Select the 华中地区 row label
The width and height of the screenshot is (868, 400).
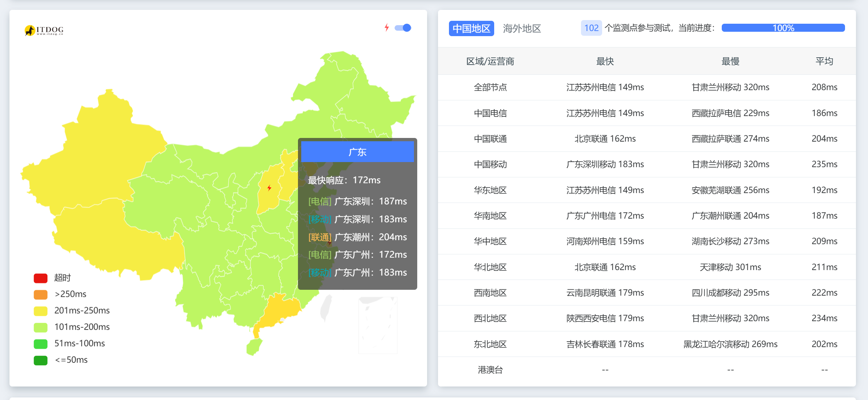point(490,241)
